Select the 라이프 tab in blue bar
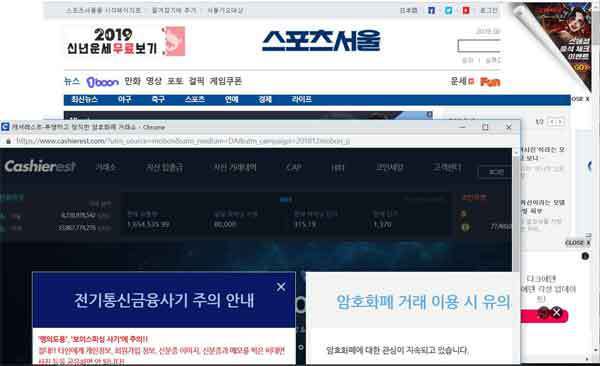Screen dimensions: 600x366 [x=302, y=100]
